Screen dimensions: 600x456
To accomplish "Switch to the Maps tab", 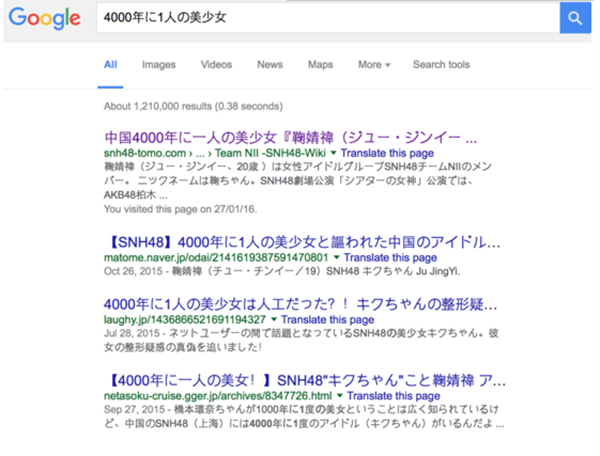I will pos(320,65).
